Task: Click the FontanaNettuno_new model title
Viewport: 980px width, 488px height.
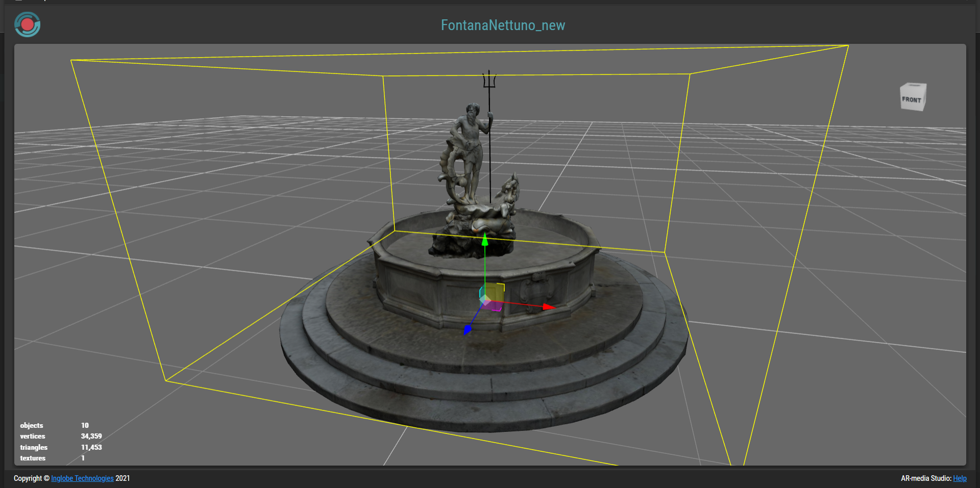Action: (503, 25)
